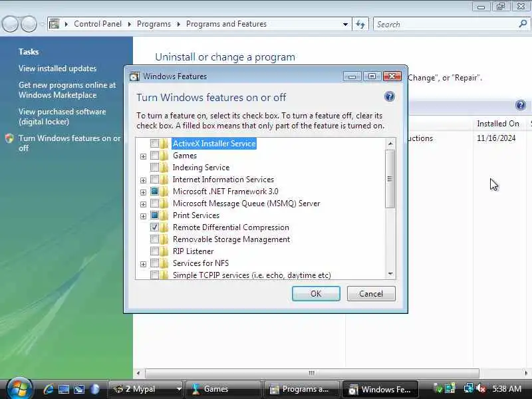Click the volume muted tray icon
Viewport: 532px width, 399px height.
[x=480, y=388]
